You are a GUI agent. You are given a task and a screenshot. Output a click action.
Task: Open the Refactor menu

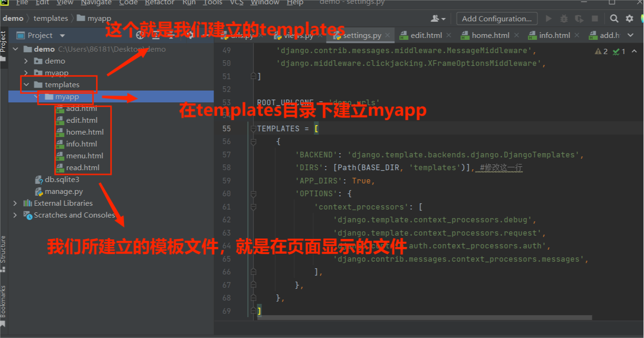(159, 2)
